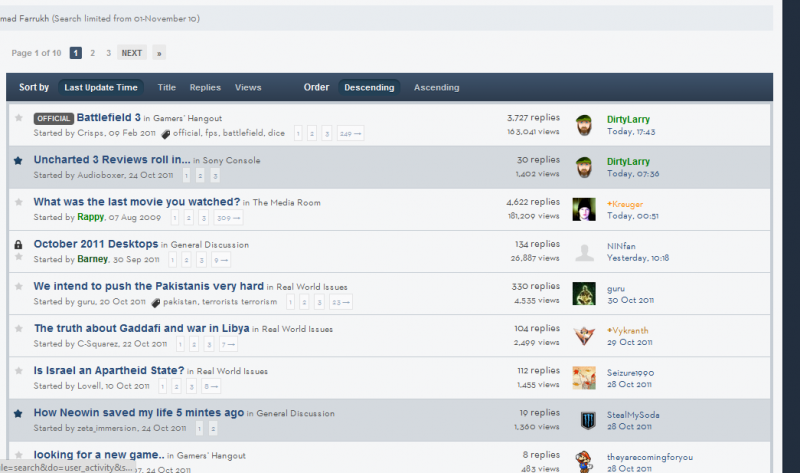Open Seizure1990's avatar image
The width and height of the screenshot is (800, 473).
pyautogui.click(x=584, y=378)
